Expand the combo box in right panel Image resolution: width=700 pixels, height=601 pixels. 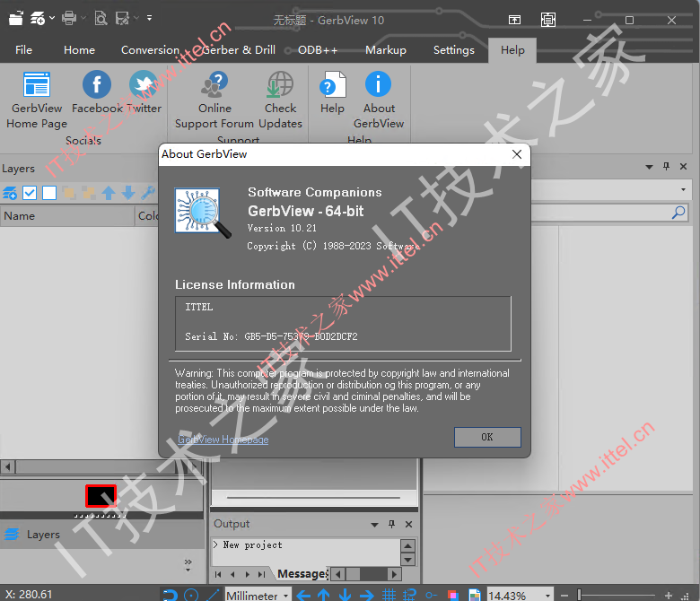pyautogui.click(x=683, y=189)
